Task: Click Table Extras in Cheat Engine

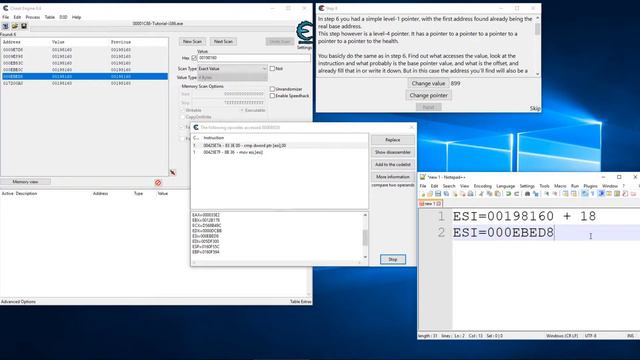Action: click(x=301, y=302)
